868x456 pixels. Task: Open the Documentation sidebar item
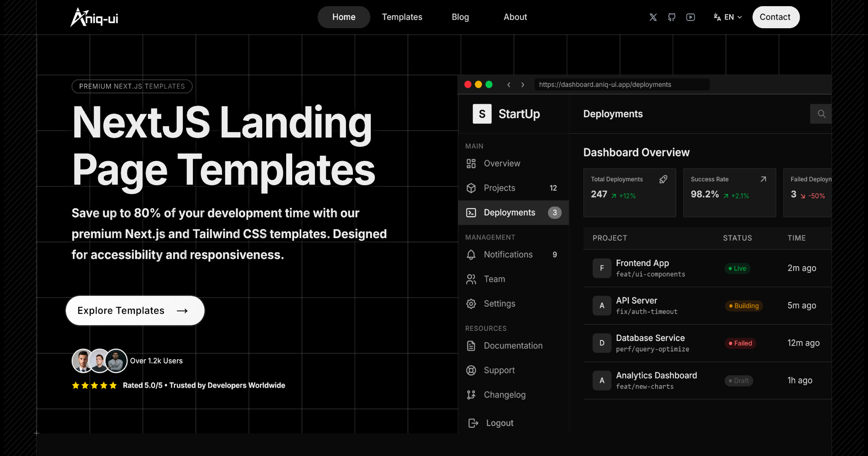pyautogui.click(x=513, y=346)
